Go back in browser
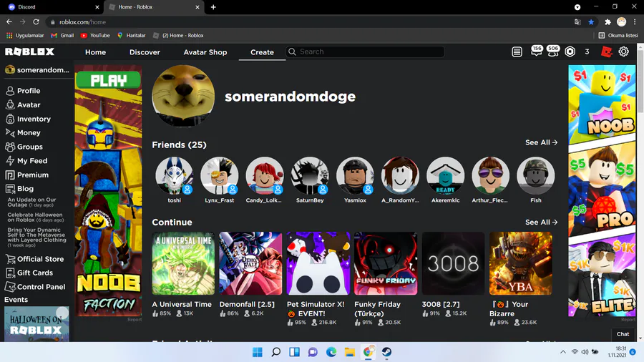Screen dimensions: 644x362 pos(9,21)
